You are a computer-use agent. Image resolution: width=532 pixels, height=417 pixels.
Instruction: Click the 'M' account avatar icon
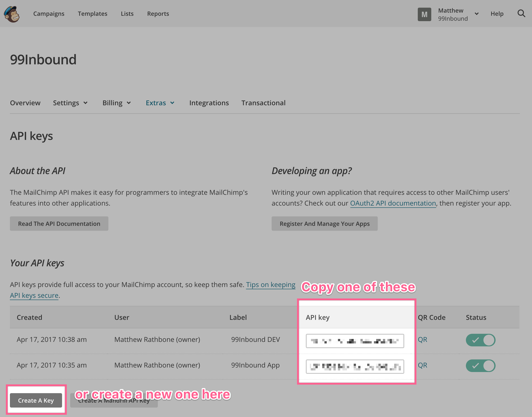[424, 14]
